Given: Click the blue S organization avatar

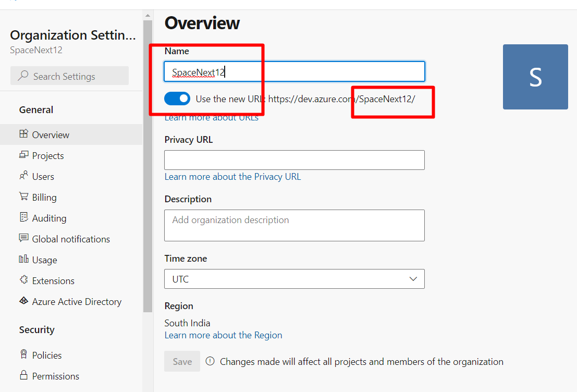Looking at the screenshot, I should [x=535, y=77].
